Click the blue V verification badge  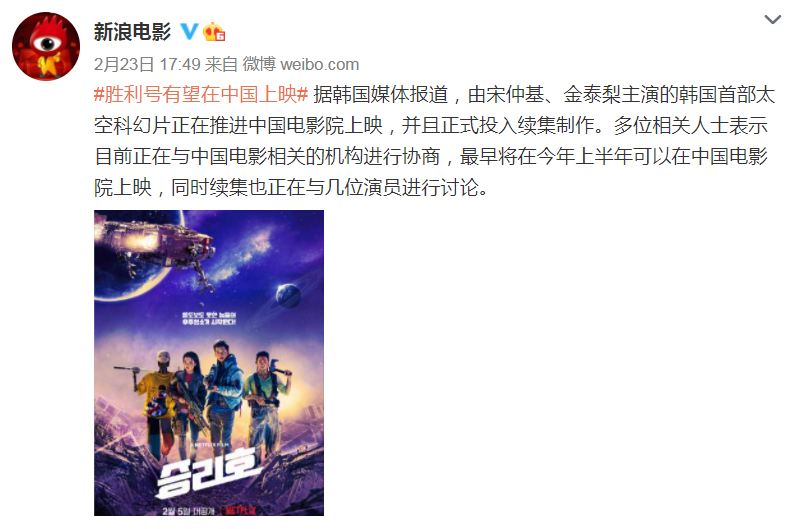(x=189, y=32)
